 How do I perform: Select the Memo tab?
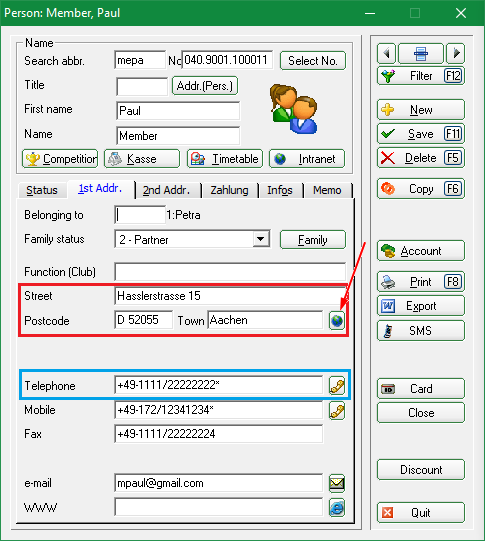tap(327, 190)
